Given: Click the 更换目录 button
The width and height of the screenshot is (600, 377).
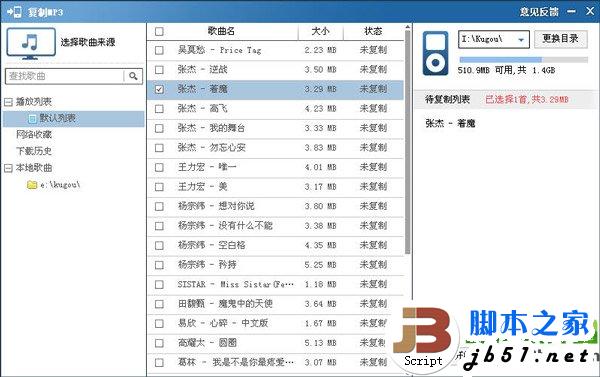Looking at the screenshot, I should [561, 39].
